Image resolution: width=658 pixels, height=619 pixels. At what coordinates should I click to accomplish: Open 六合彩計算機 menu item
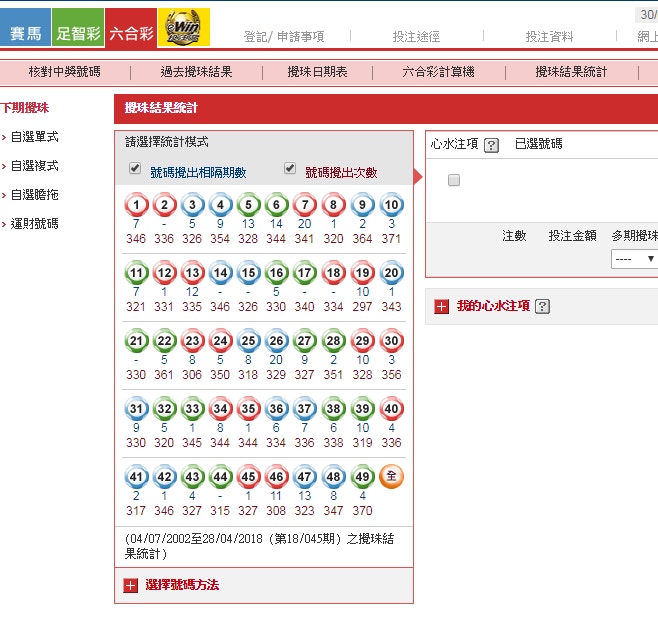(438, 72)
